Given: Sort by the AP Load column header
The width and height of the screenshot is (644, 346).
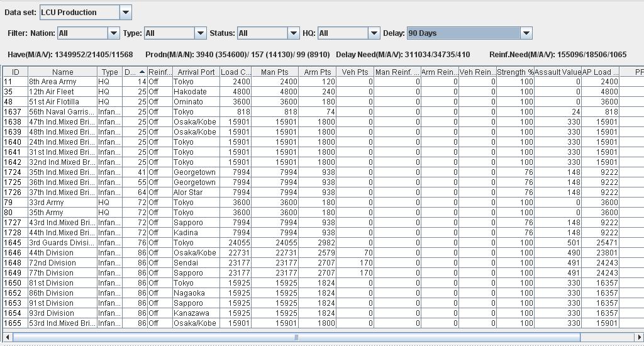Looking at the screenshot, I should [x=600, y=72].
